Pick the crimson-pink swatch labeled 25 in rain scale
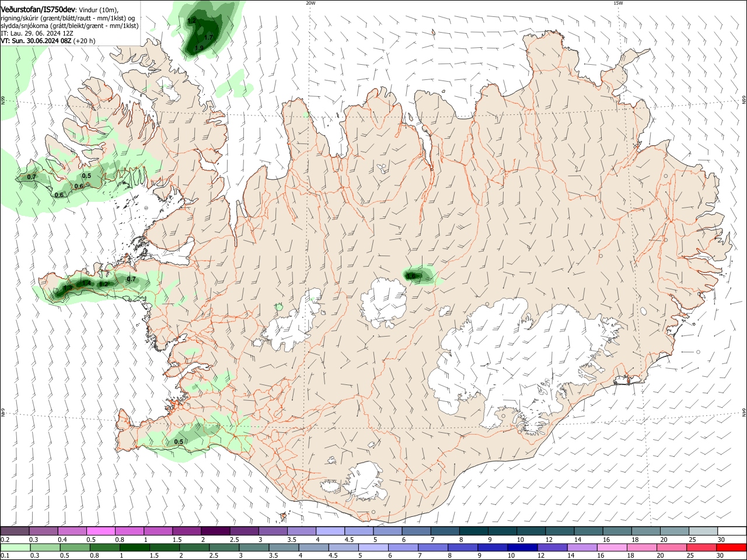Image resolution: width=747 pixels, height=560 pixels. [x=701, y=547]
